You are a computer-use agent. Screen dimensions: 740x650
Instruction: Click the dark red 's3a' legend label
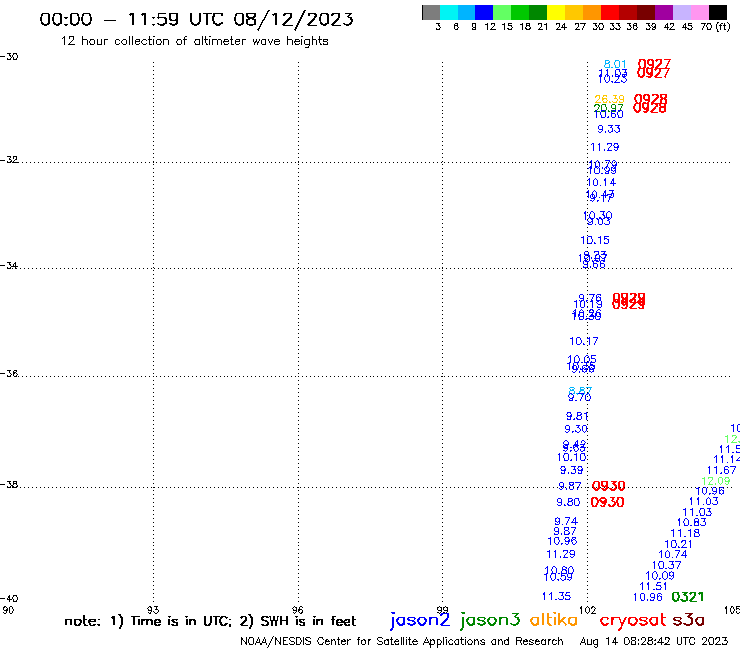coord(688,620)
